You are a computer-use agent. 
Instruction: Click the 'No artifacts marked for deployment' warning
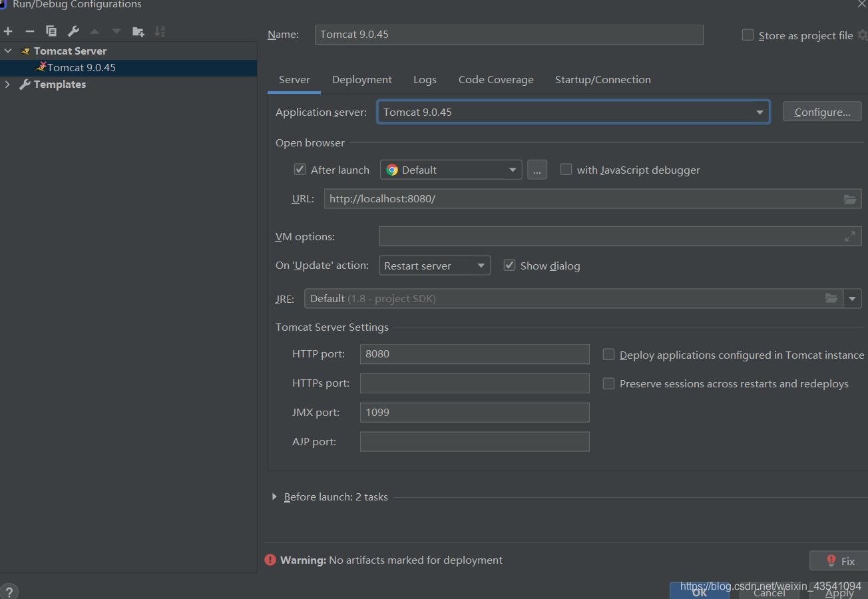[x=415, y=560]
